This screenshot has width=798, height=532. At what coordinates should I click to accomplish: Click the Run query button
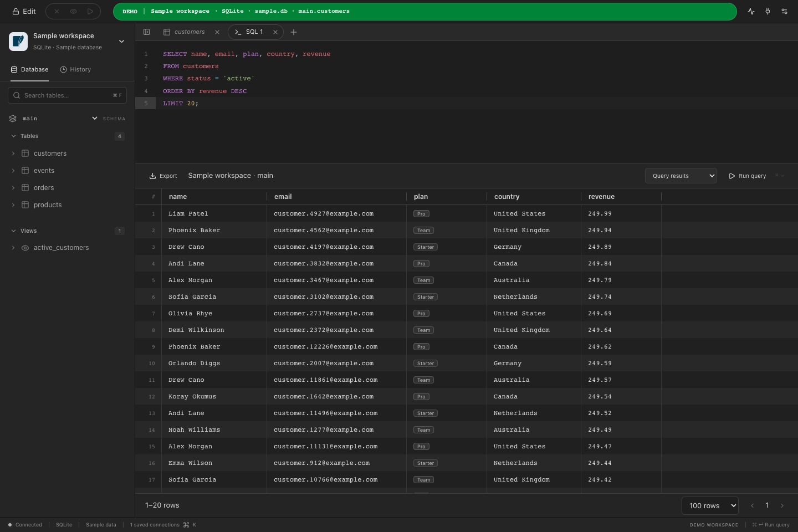click(x=748, y=176)
